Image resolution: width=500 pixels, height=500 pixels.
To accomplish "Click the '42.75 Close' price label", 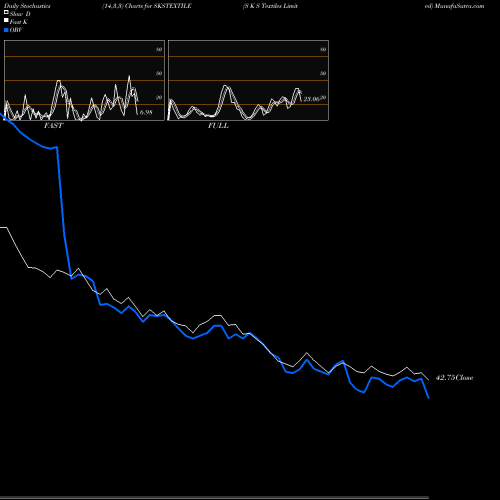I will click(x=454, y=378).
